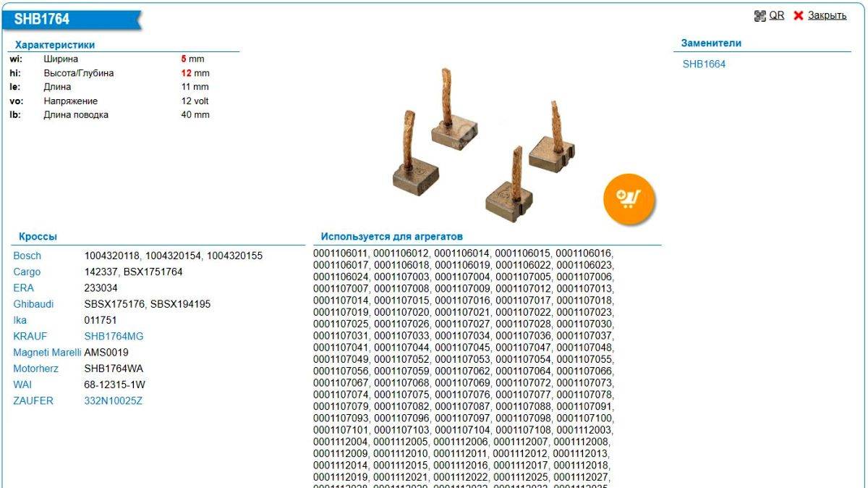Open the QR link text
Image resolution: width=868 pixels, height=488 pixels.
(776, 15)
